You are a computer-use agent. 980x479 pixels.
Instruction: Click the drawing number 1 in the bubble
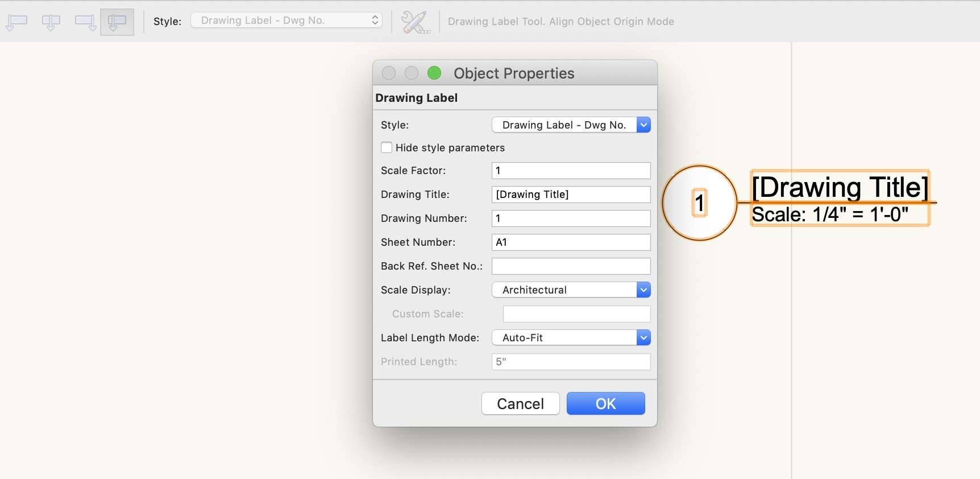[x=699, y=203]
